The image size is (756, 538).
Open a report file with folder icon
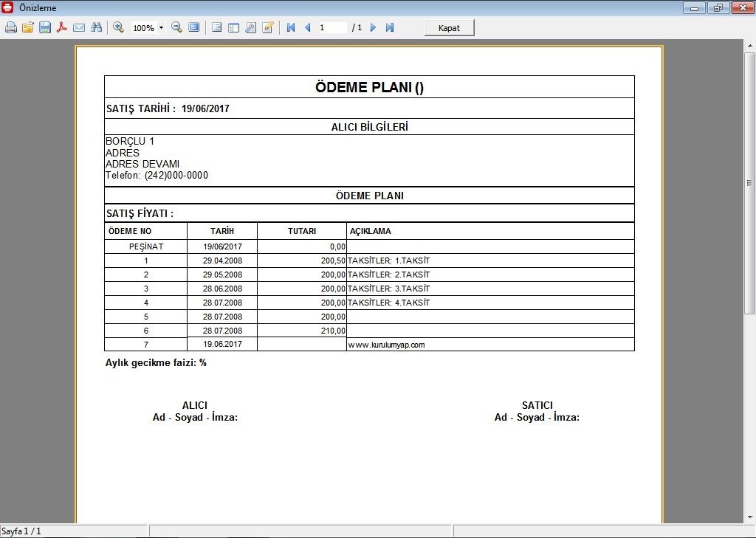28,27
